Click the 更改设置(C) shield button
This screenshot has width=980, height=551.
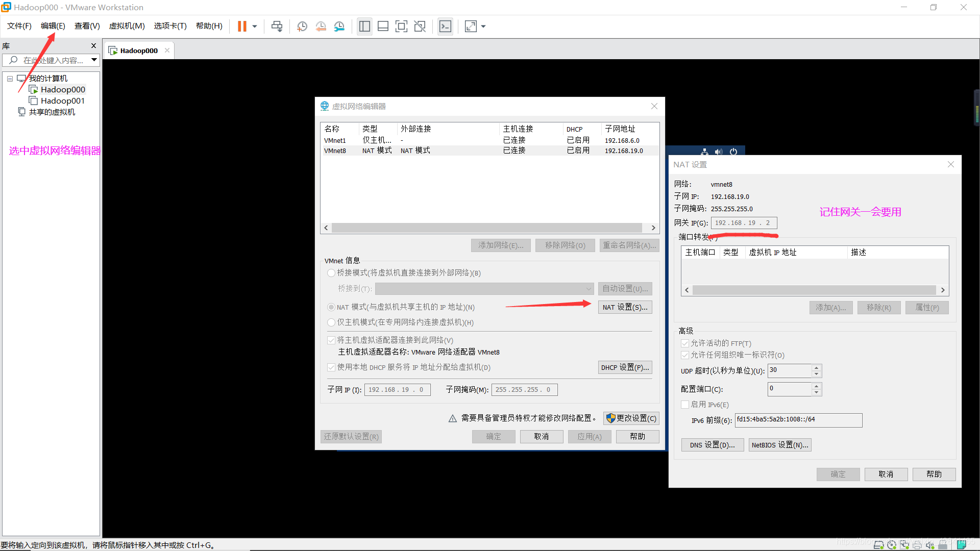pos(631,418)
